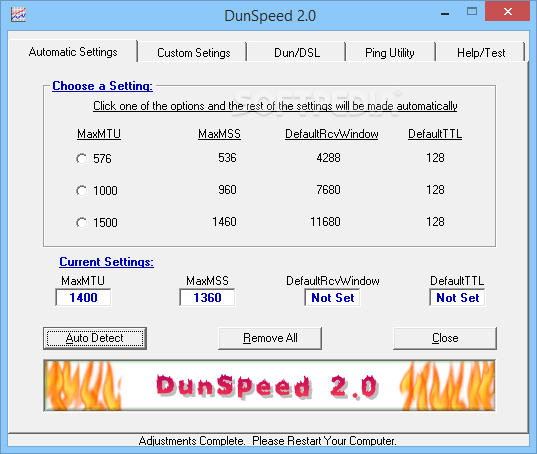Switch to the Ping Utility tab
537x454 pixels.
tap(390, 53)
